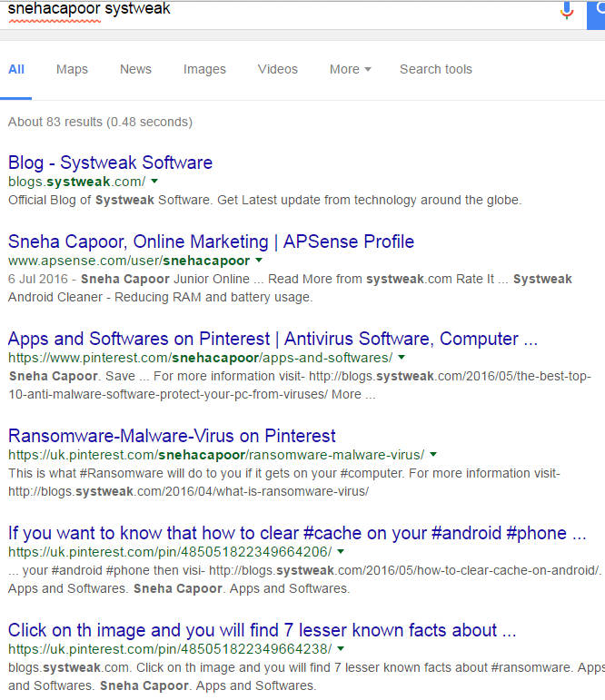Expand the More dropdown menu
The width and height of the screenshot is (605, 700).
coord(350,69)
